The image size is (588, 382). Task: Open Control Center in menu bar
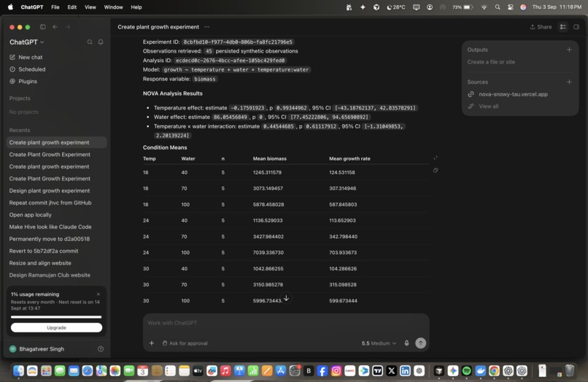point(511,7)
